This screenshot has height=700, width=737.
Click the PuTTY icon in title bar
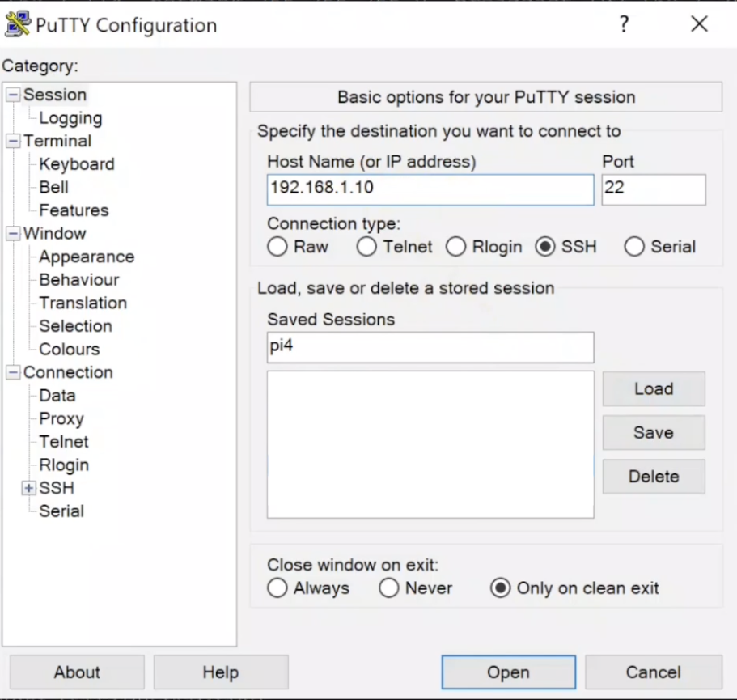tap(18, 24)
